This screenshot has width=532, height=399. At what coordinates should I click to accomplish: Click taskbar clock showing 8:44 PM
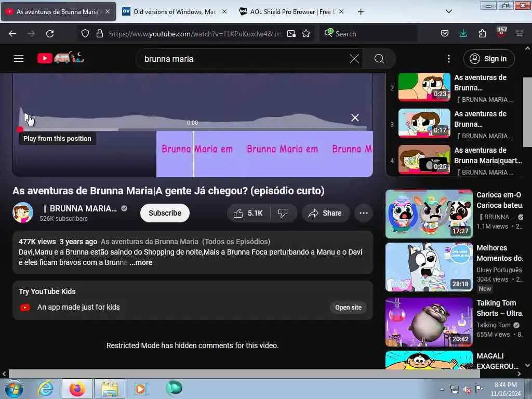[505, 389]
